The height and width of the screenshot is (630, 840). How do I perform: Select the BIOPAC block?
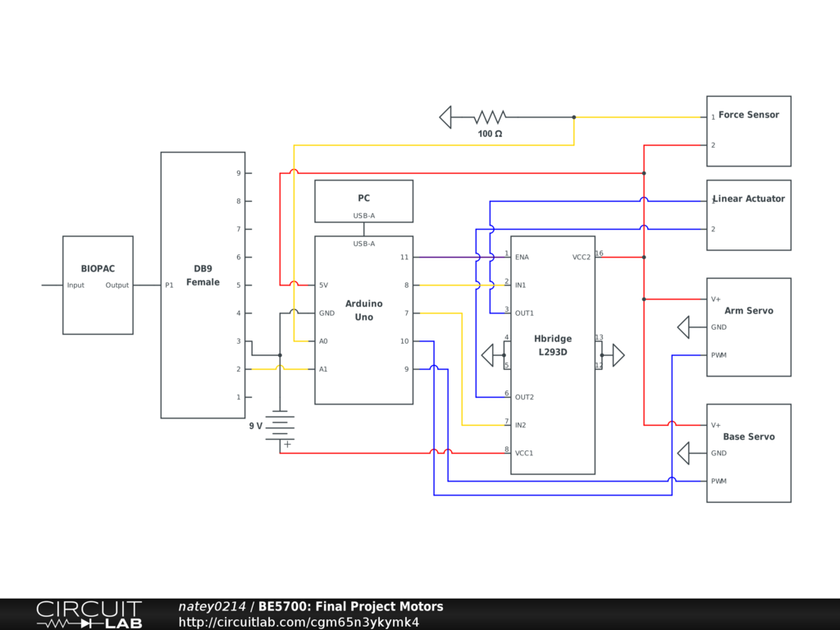coord(98,285)
